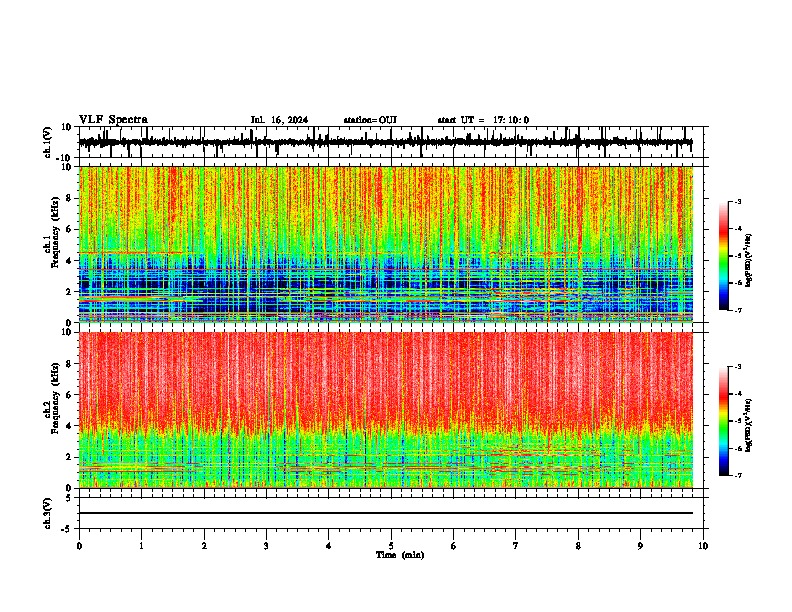Click ch.1 frequency axis tick "2"

pyautogui.click(x=69, y=291)
